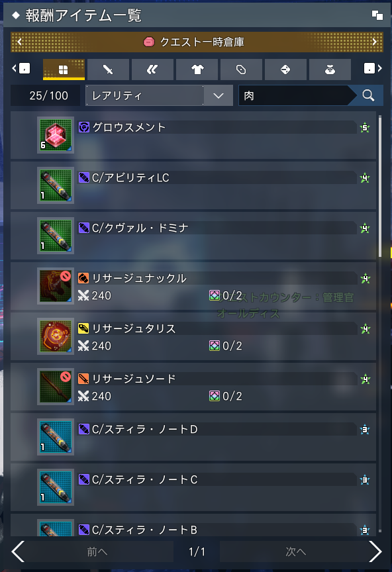392x572 pixels.
Task: Open the armor units chevron icon tab
Action: click(x=152, y=70)
